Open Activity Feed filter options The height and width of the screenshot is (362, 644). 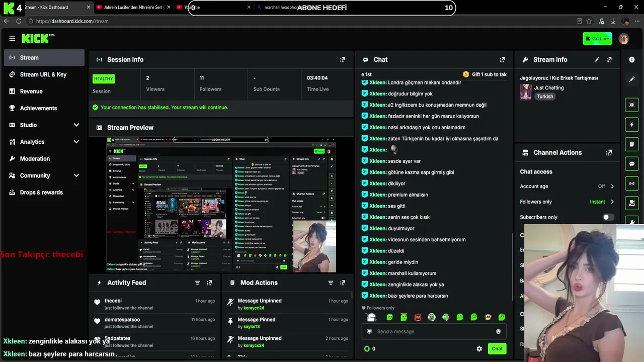click(197, 283)
